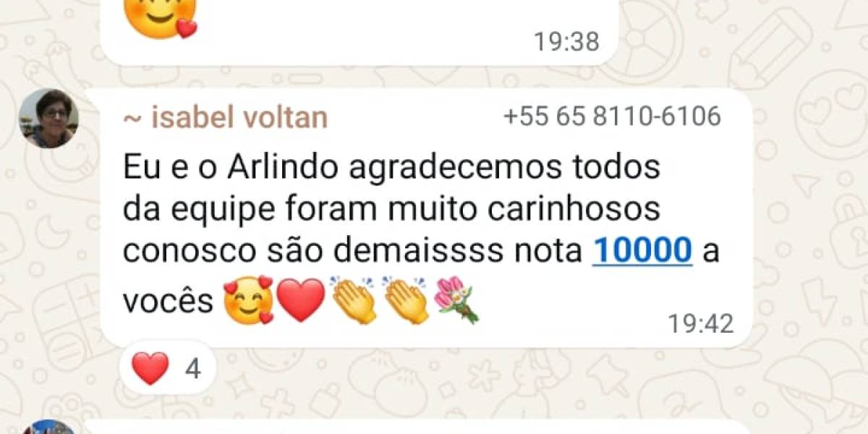This screenshot has height=434, width=868.
Task: Tap the reaction count 4
Action: (x=192, y=370)
